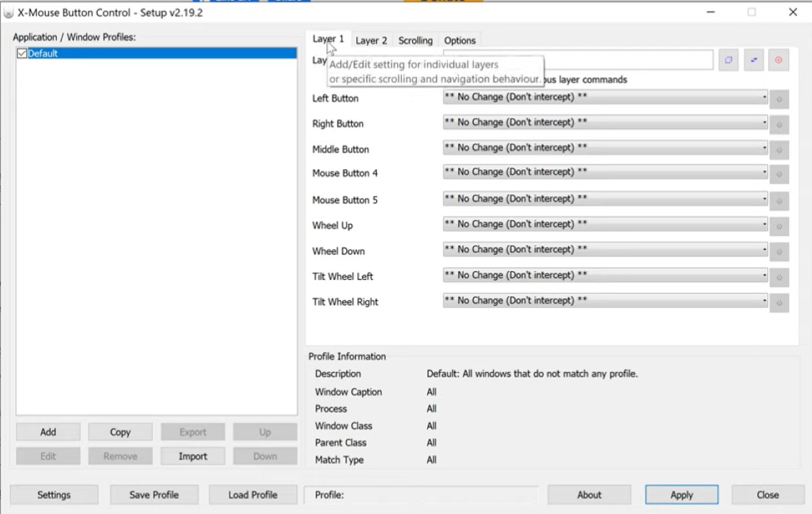Click gear icon beside Tilt Wheel Right dropdown

click(x=780, y=302)
